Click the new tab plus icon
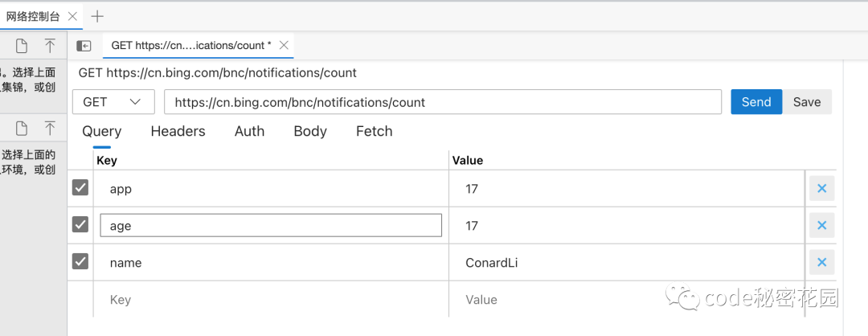Viewport: 868px width, 336px height. coord(97,16)
